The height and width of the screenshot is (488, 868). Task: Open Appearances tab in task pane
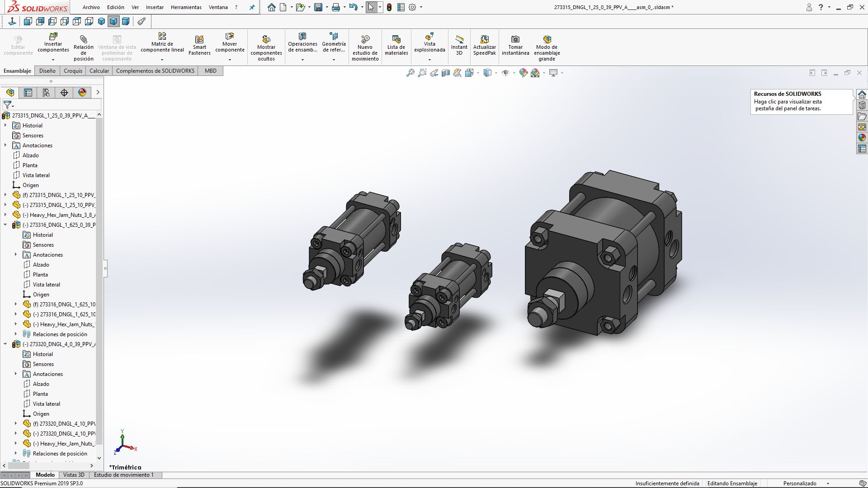tap(862, 138)
